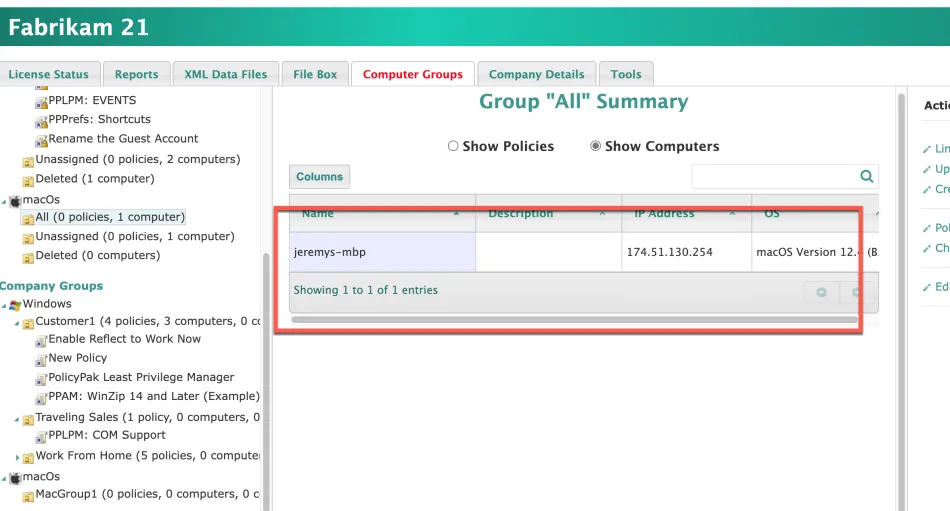
Task: Select the jeremys-mbp computer row
Action: 382,252
